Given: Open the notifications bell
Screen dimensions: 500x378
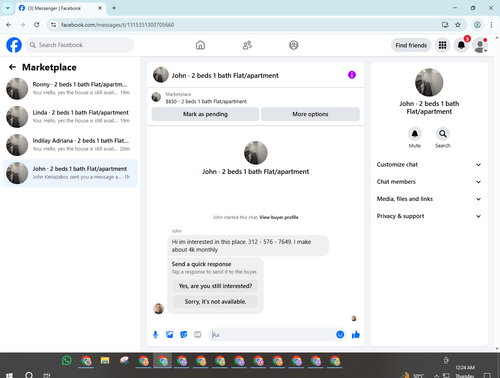Looking at the screenshot, I should click(x=461, y=45).
